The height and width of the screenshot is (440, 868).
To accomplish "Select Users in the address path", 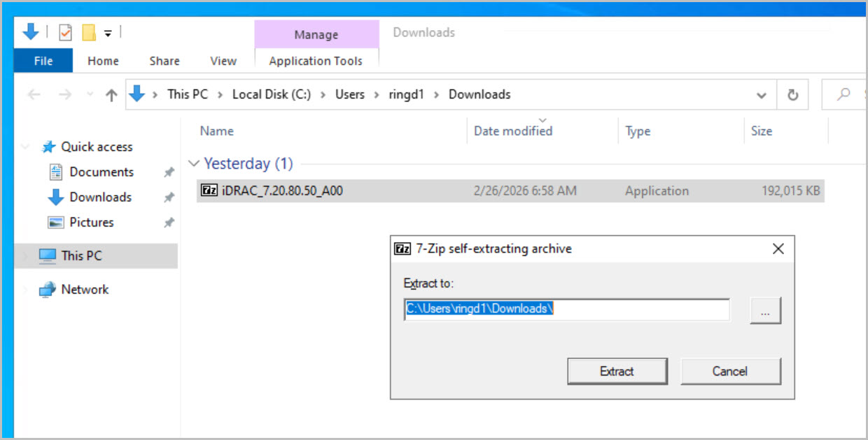I will click(350, 94).
